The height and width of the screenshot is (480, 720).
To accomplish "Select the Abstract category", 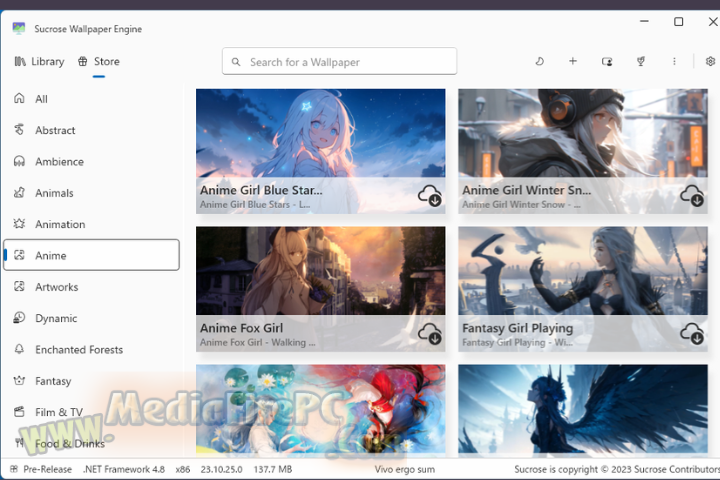I will click(91, 130).
